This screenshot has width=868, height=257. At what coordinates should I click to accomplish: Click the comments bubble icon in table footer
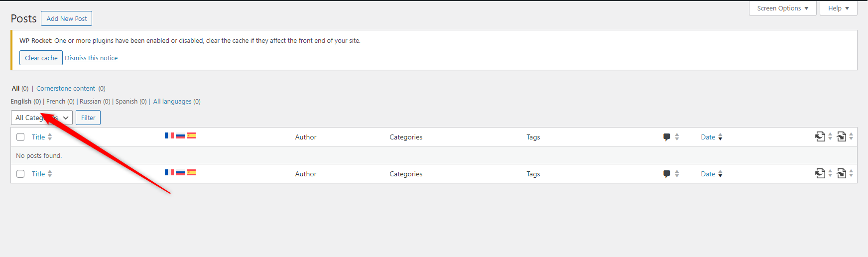[667, 174]
